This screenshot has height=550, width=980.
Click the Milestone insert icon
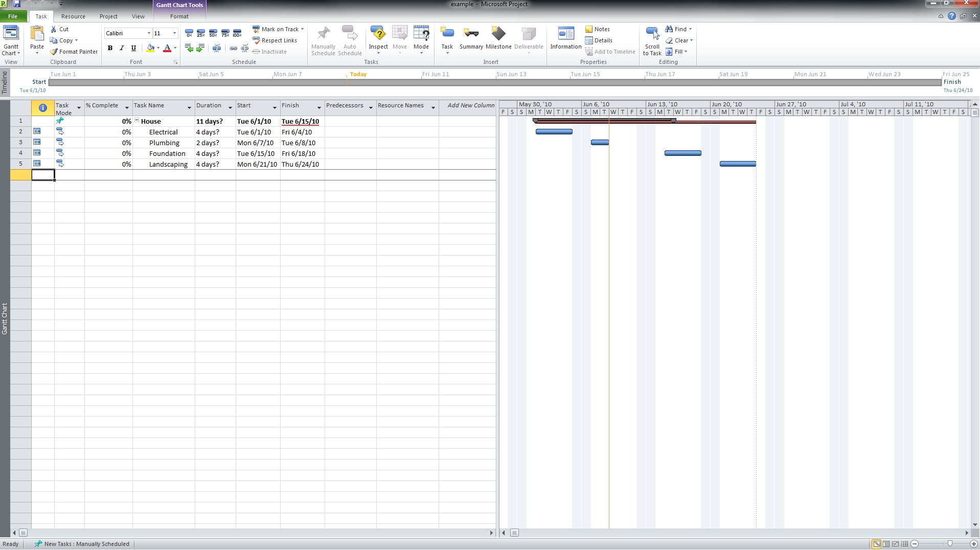point(498,38)
